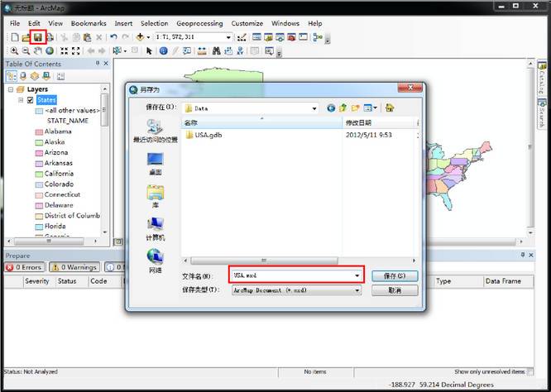
Task: Click the Alabama color swatch
Action: coord(39,132)
